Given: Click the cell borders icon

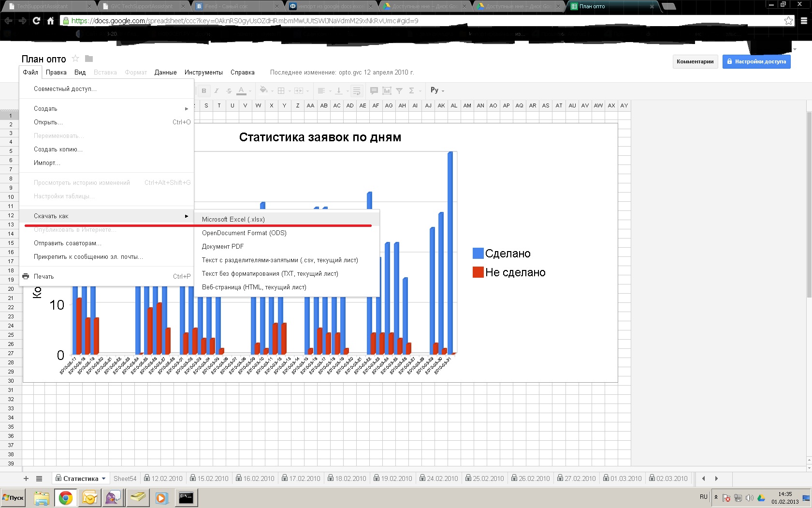Looking at the screenshot, I should click(x=281, y=90).
